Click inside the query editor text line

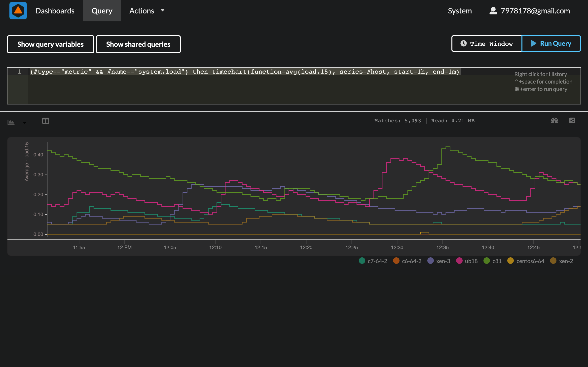click(x=245, y=72)
